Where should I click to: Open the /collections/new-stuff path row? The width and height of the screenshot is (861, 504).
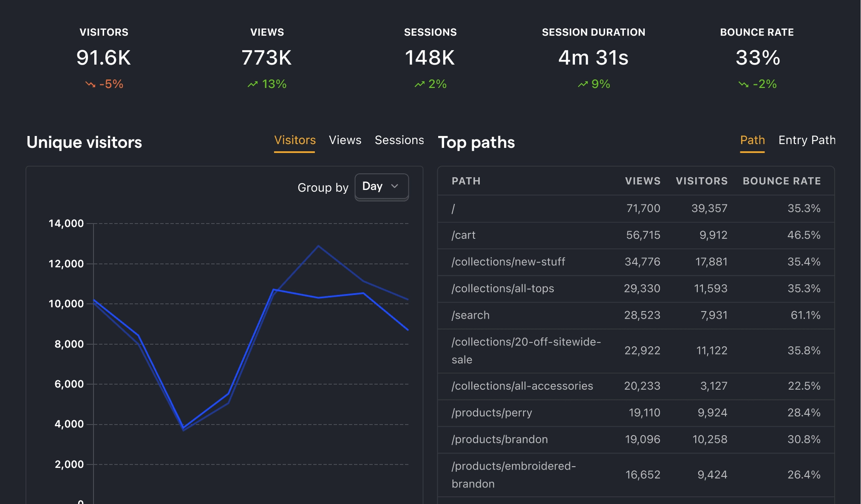coord(508,262)
